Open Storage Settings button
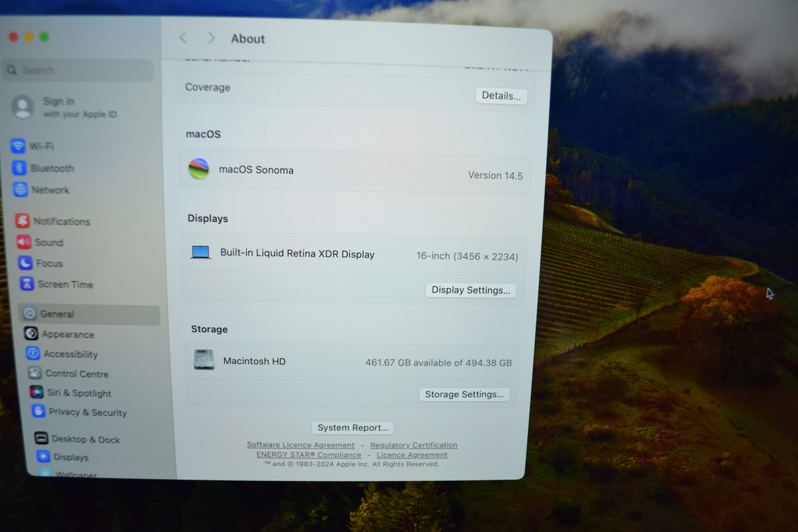This screenshot has height=532, width=798. pos(464,394)
